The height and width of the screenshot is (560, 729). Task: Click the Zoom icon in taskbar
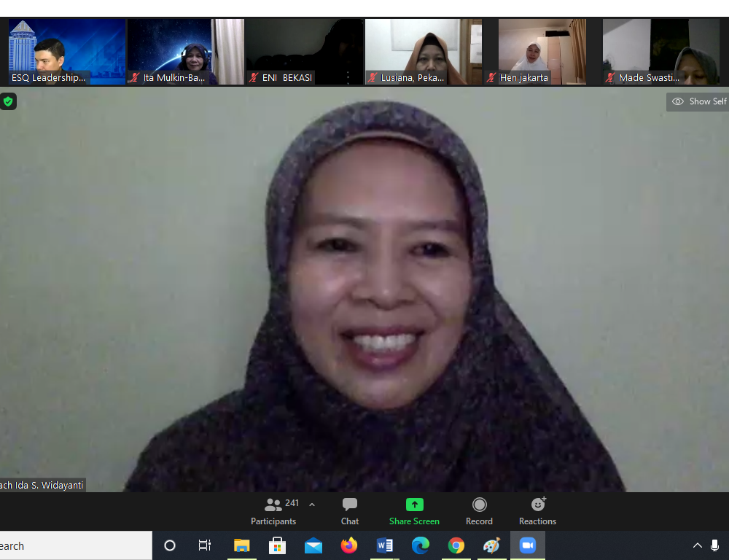coord(527,545)
